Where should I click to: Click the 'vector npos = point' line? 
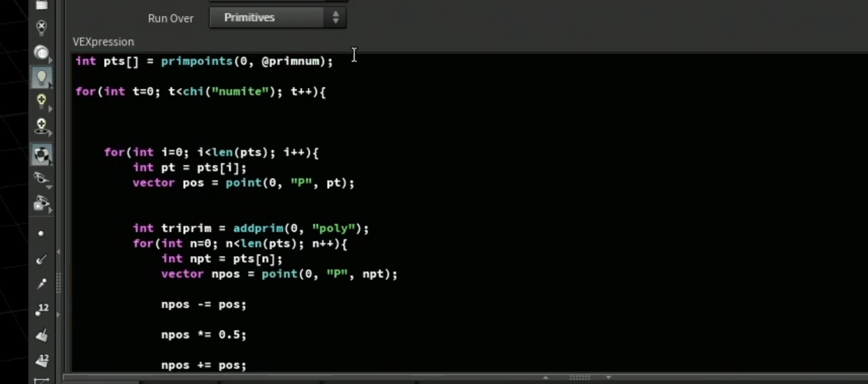click(280, 274)
